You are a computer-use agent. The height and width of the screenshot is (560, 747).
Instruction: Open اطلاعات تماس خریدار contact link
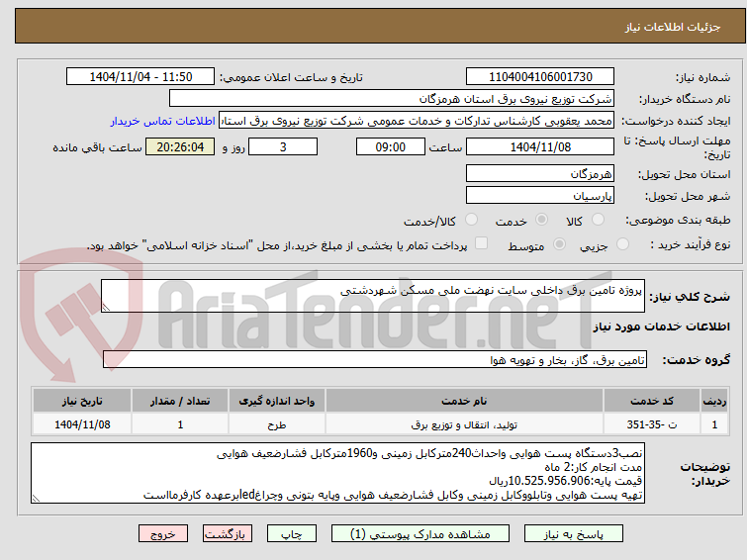[x=163, y=121]
